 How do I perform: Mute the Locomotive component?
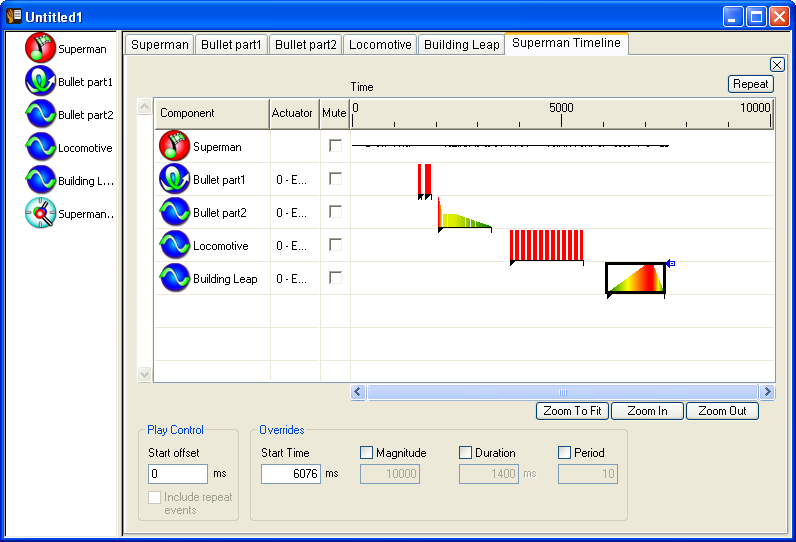336,245
